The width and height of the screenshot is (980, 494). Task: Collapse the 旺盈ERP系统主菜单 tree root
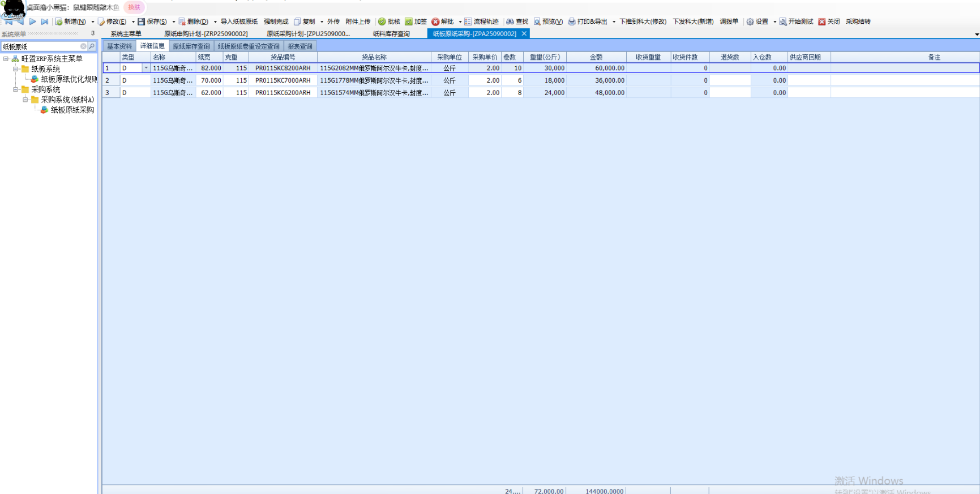[6, 58]
